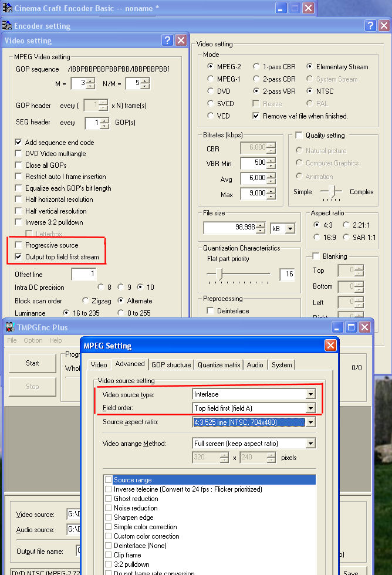Click the TMPGEnc Plus title bar app icon
This screenshot has height=575, width=392.
coord(9,327)
